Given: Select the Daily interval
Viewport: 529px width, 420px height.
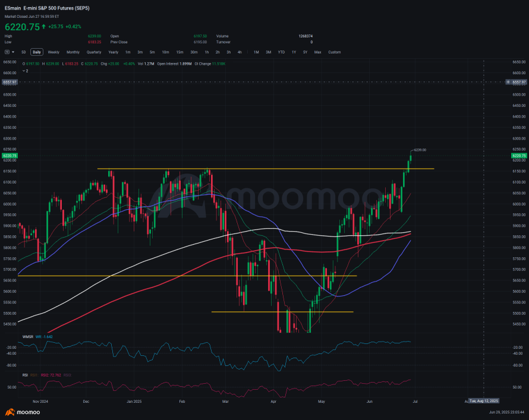Looking at the screenshot, I should 37,52.
